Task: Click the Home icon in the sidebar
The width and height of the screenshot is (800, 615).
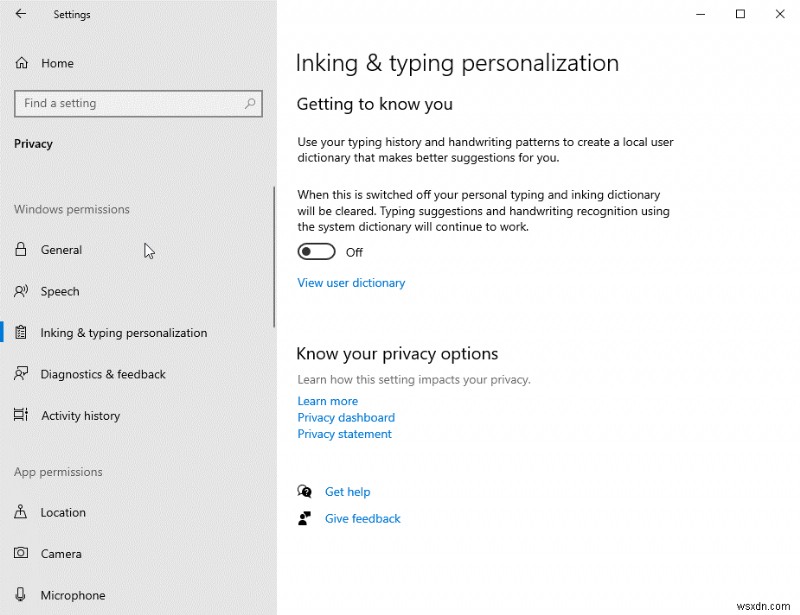Action: click(x=21, y=62)
